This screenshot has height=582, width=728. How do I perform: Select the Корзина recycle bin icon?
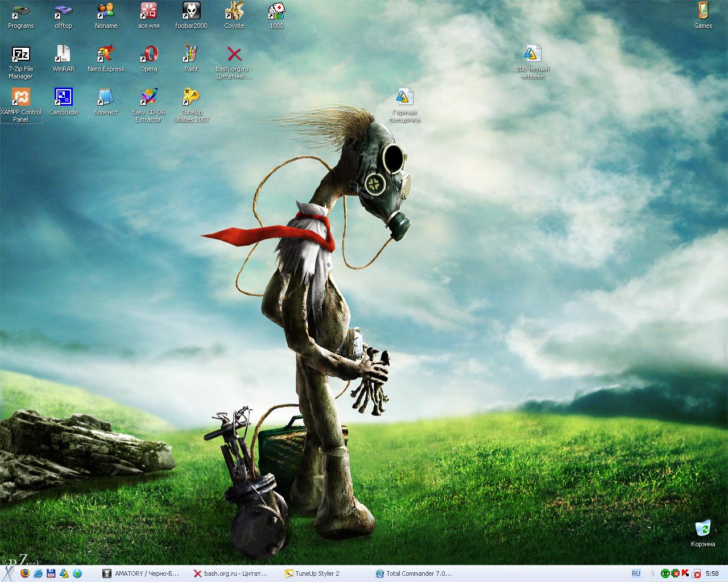click(703, 534)
